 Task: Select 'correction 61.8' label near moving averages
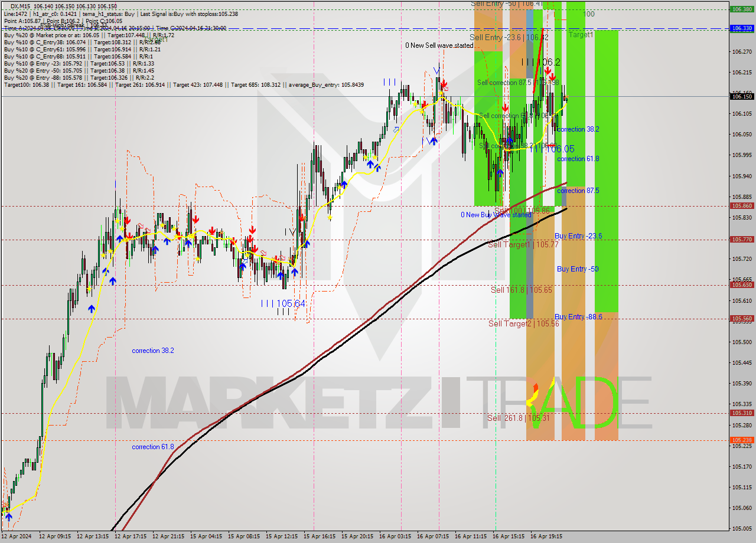click(153, 447)
